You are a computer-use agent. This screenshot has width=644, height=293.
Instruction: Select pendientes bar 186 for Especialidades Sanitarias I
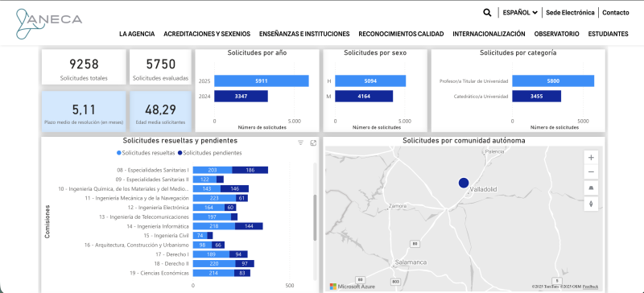coord(250,170)
